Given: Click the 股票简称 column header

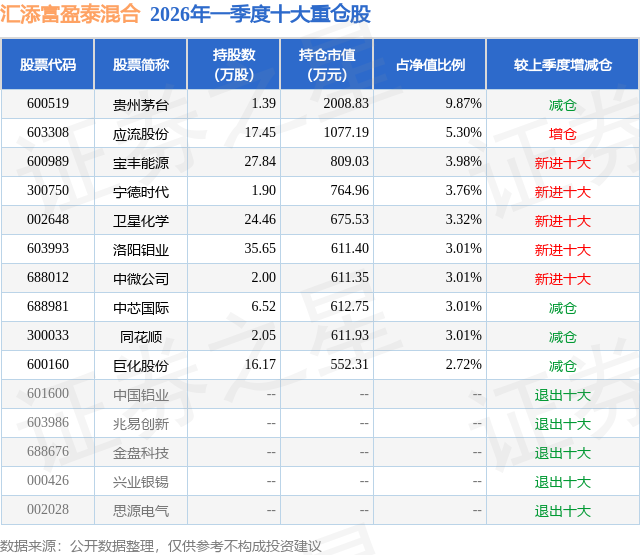Looking at the screenshot, I should (141, 64).
